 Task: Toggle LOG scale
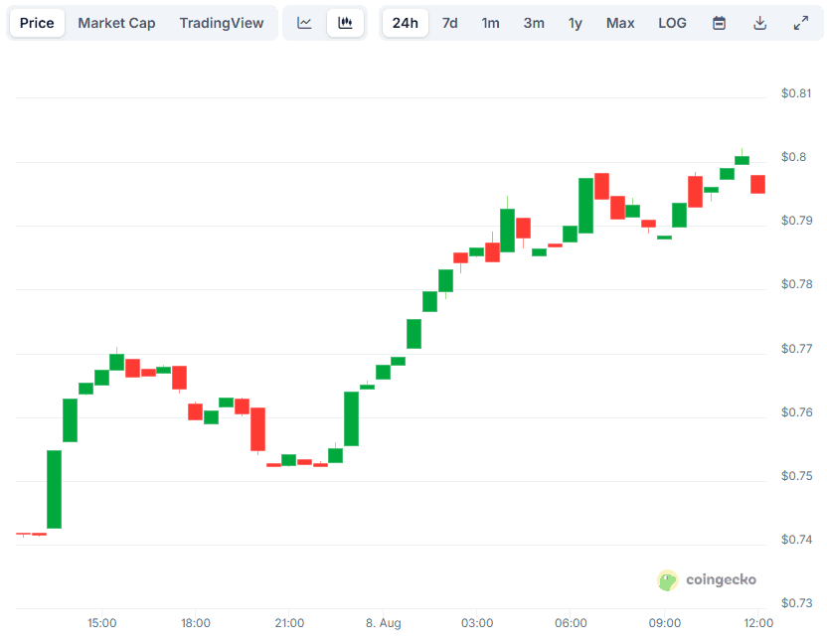pyautogui.click(x=673, y=23)
